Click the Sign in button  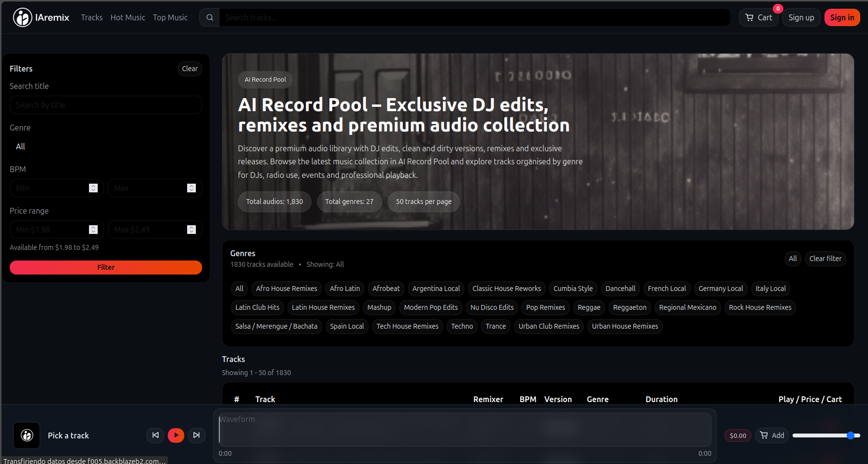point(842,17)
